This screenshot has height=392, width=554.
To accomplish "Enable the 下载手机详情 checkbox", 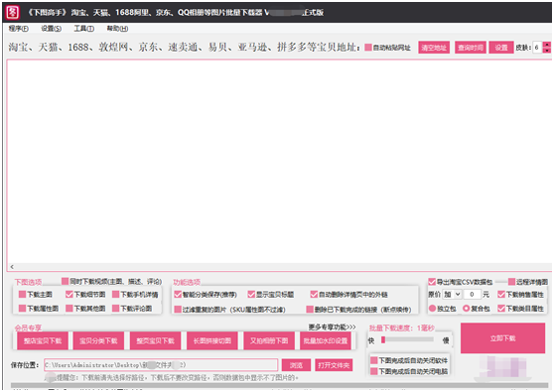I will [x=115, y=294].
